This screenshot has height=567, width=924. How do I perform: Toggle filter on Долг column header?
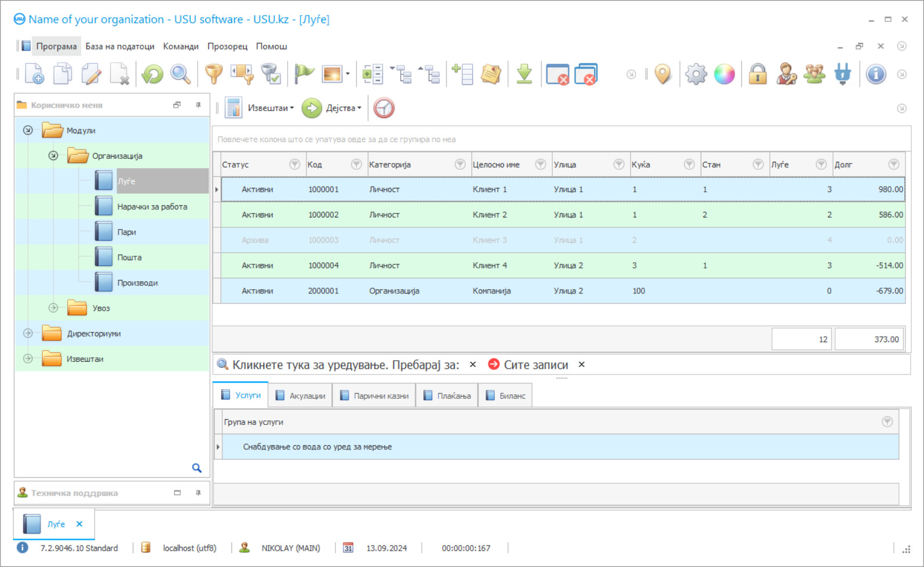tap(893, 165)
